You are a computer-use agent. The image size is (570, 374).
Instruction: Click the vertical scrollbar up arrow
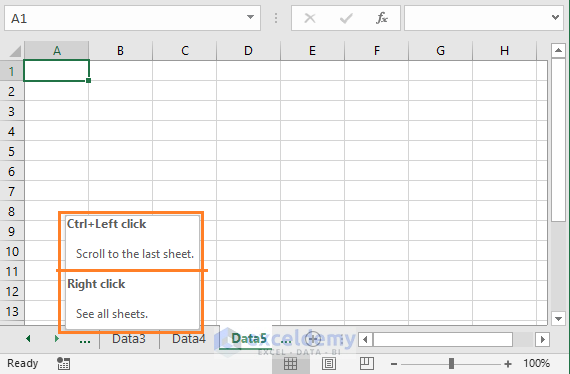558,51
